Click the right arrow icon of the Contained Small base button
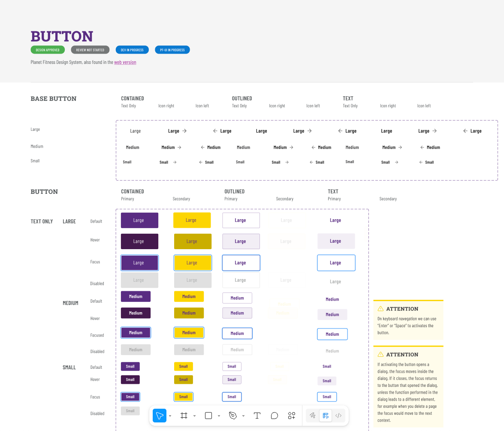Viewport: 504px width, 431px height. 175,162
